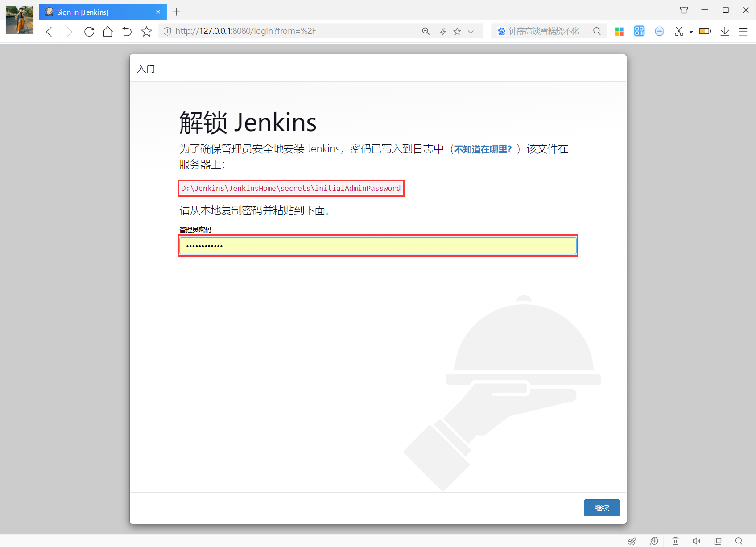Viewport: 756px width, 547px height.
Task: Close the Sign in [Jenkins] tab
Action: click(158, 12)
